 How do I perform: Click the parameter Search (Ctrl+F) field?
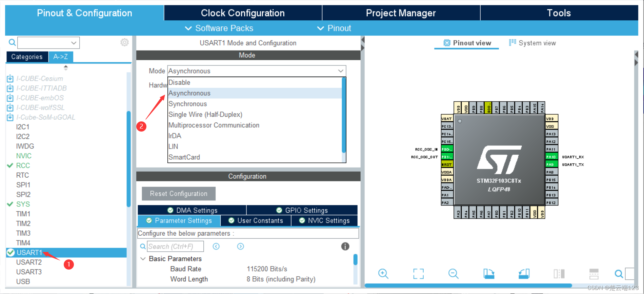(175, 247)
